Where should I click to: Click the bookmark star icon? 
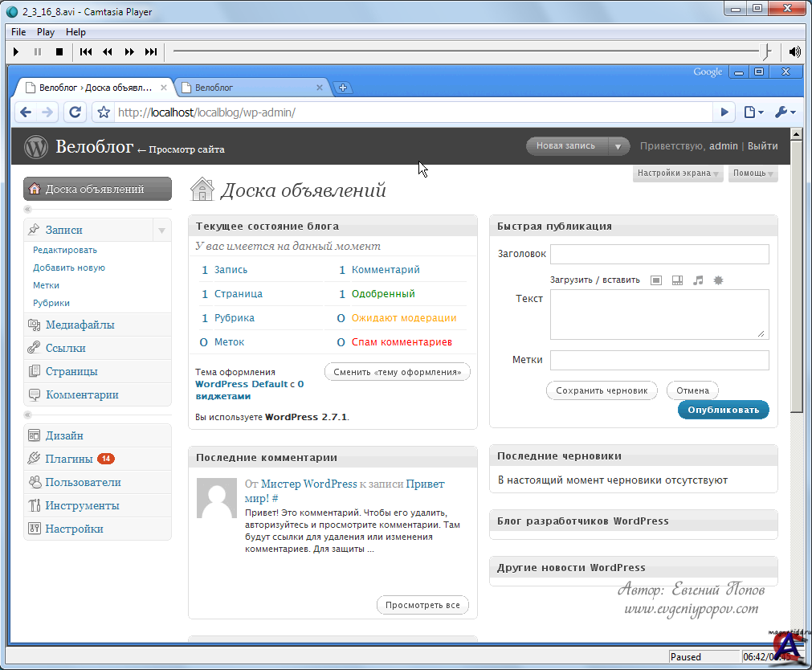(x=104, y=112)
